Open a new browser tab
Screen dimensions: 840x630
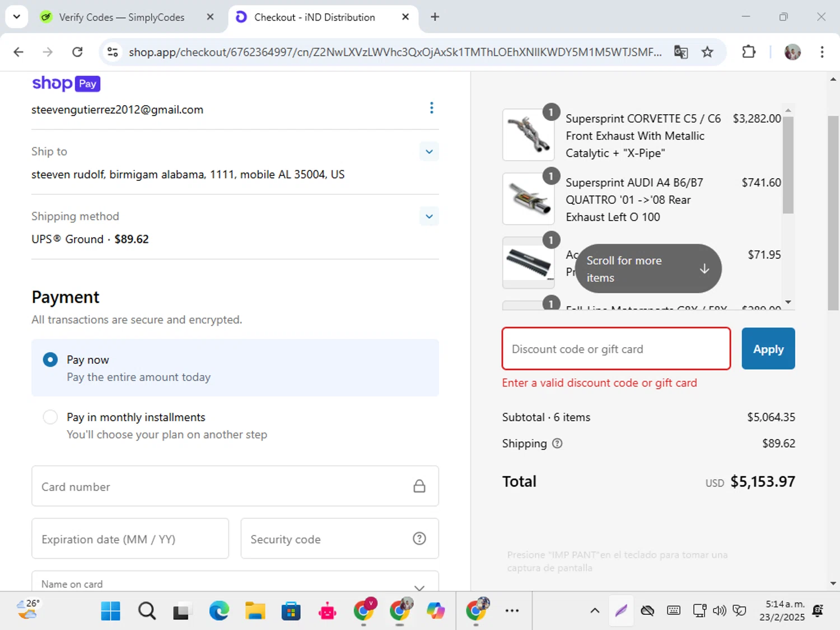pos(435,17)
